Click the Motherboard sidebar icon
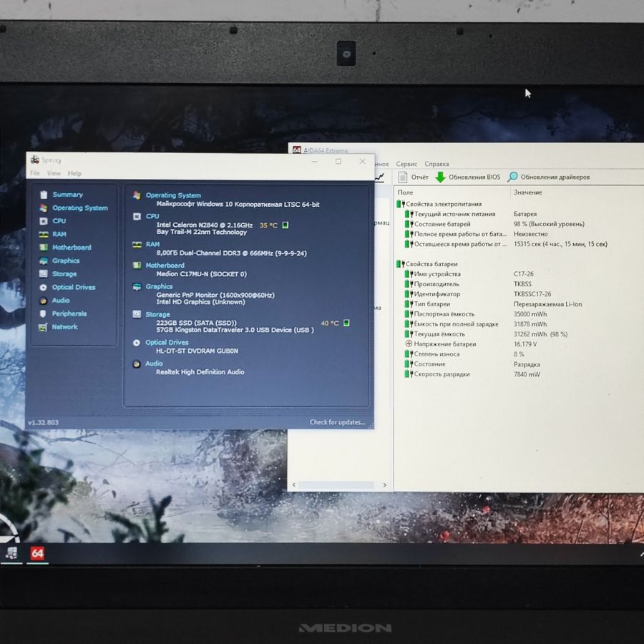This screenshot has width=644, height=644. click(43, 248)
